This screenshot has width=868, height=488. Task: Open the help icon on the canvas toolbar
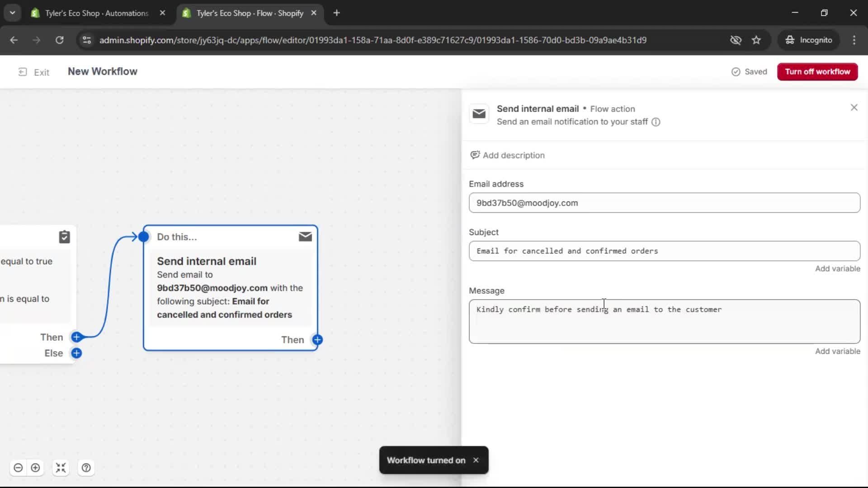[86, 468]
